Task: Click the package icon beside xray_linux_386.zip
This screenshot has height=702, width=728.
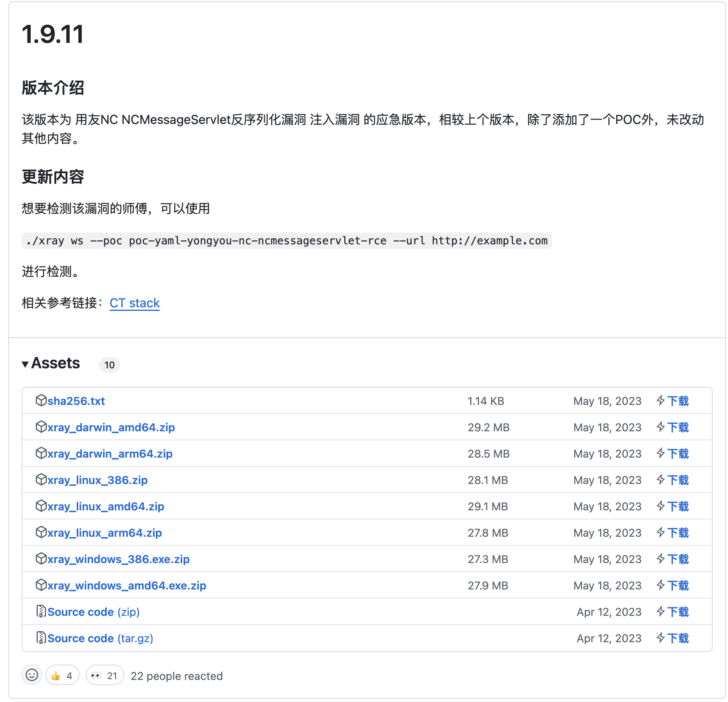Action: point(41,480)
